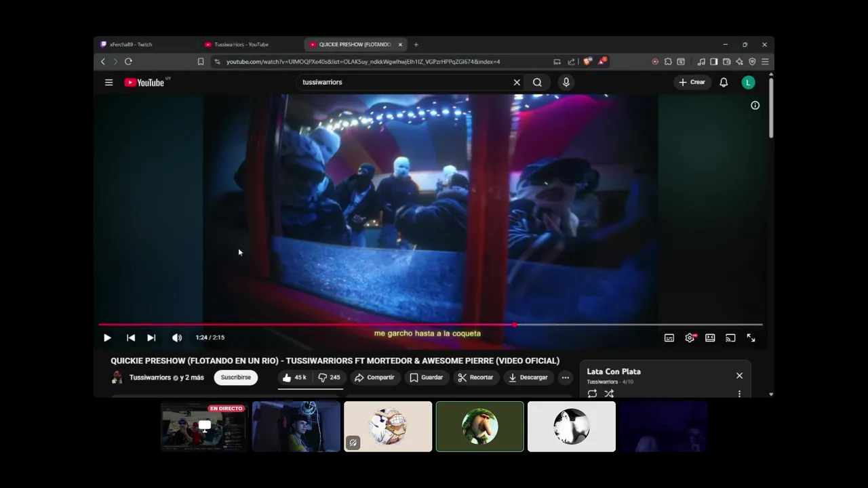This screenshot has height=488, width=868.
Task: Open the Brave Wallet icon
Action: [x=727, y=62]
